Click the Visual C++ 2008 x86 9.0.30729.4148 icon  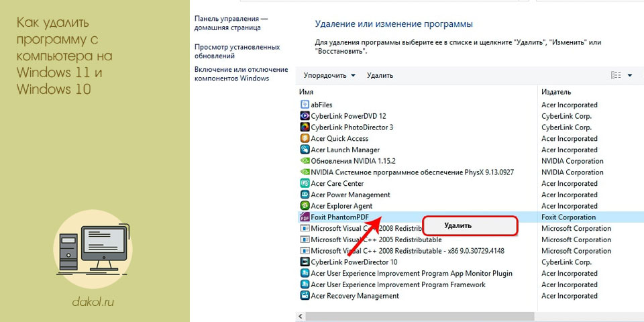305,251
